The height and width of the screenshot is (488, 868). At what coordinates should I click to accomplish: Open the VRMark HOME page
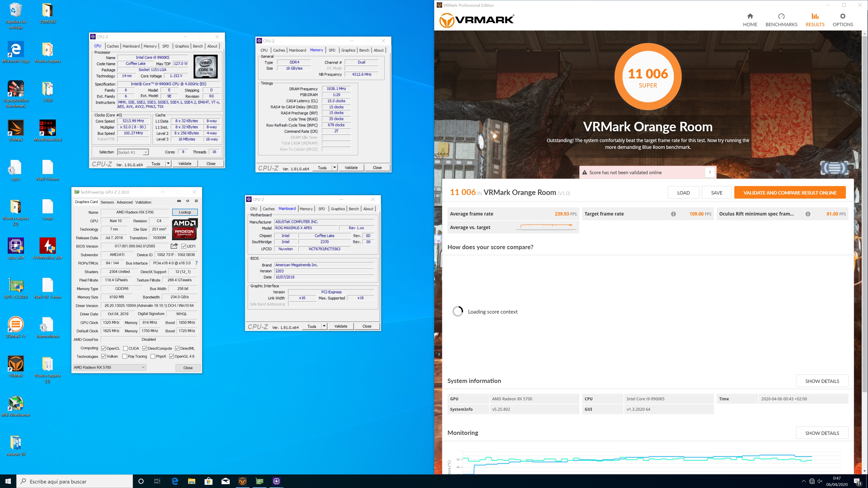(x=750, y=20)
